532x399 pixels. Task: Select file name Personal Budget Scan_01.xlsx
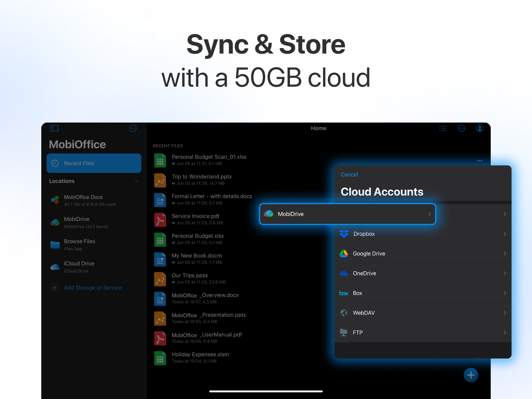coord(209,157)
